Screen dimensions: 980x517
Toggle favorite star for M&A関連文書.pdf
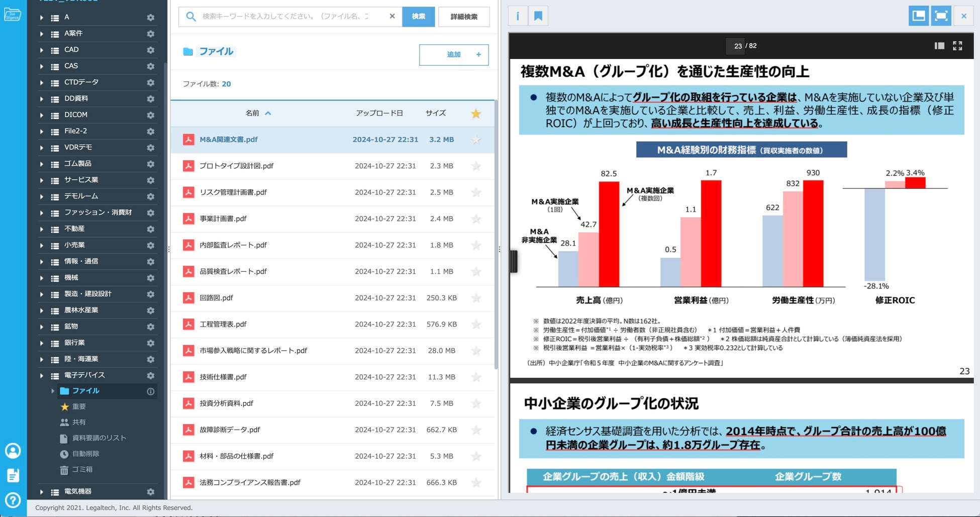(x=476, y=140)
